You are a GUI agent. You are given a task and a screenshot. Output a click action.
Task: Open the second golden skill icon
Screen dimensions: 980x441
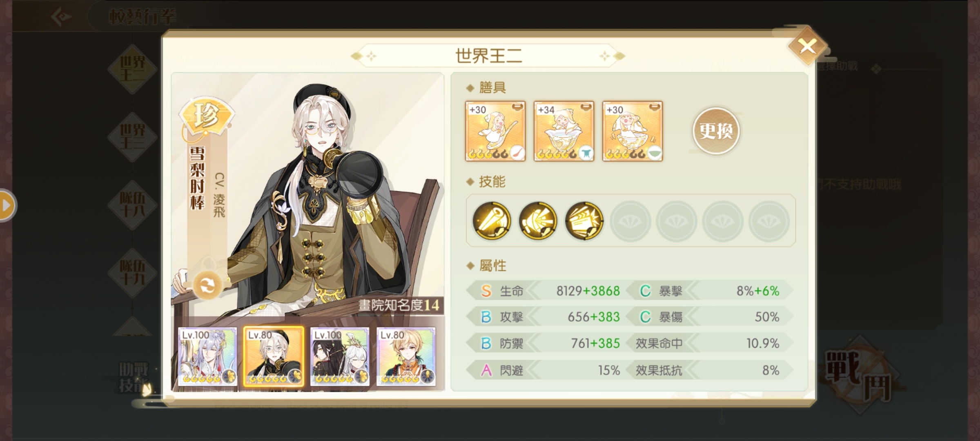538,220
